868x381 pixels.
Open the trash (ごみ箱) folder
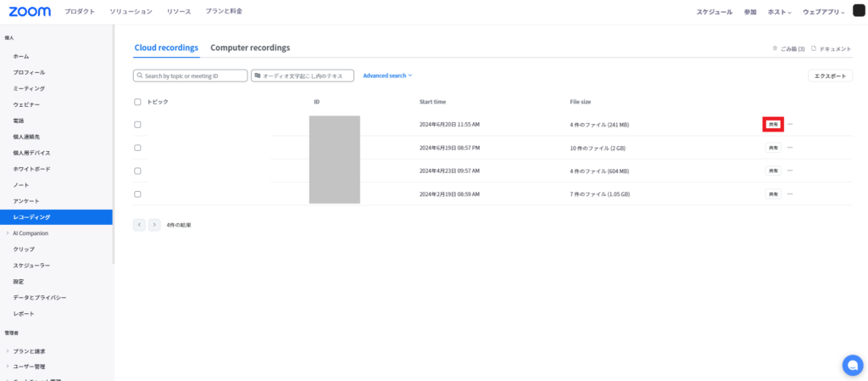coord(789,48)
